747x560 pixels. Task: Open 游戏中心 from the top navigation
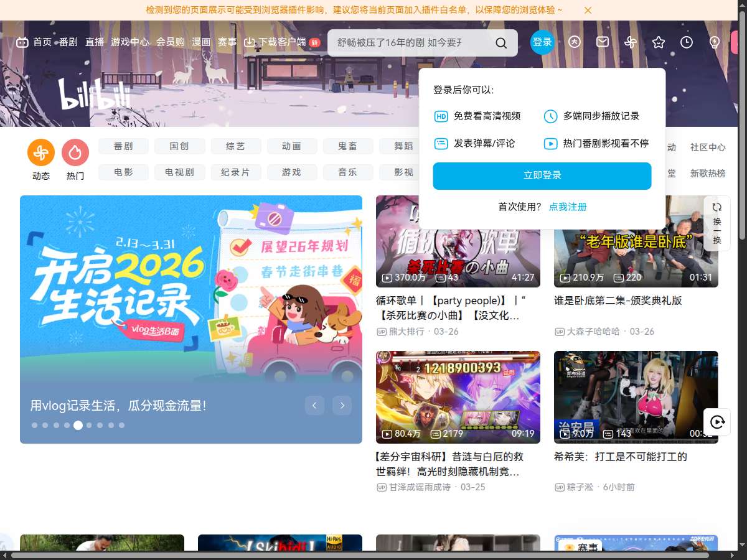pos(131,43)
